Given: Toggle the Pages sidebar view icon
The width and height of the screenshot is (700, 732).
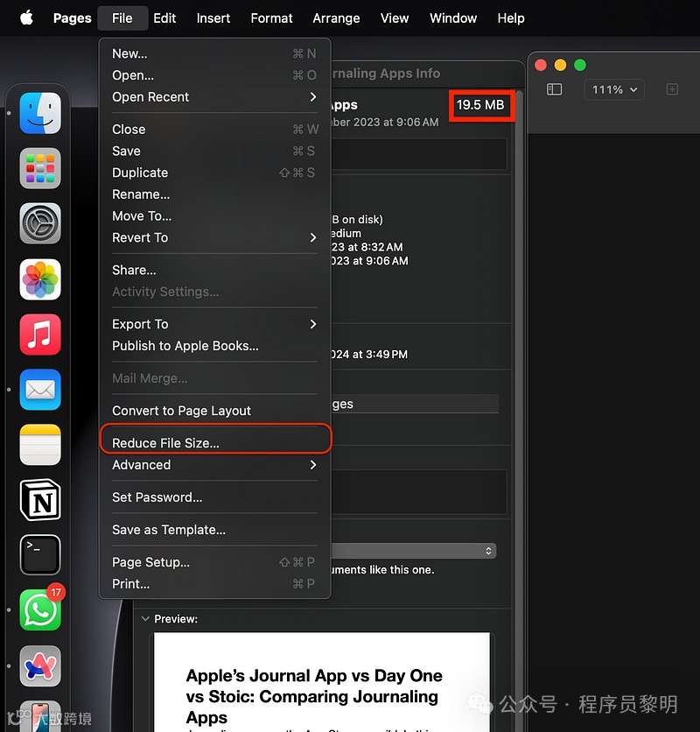Looking at the screenshot, I should pos(554,89).
